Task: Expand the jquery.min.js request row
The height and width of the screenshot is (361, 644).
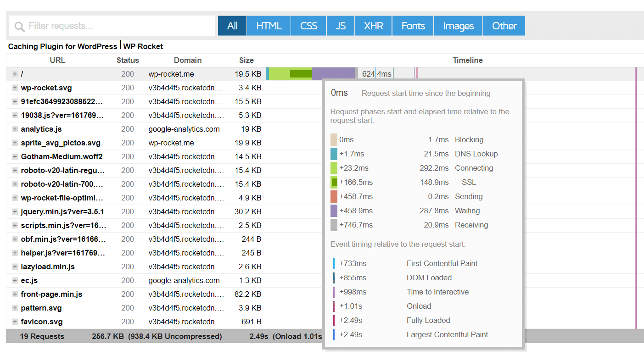Action: coord(15,212)
